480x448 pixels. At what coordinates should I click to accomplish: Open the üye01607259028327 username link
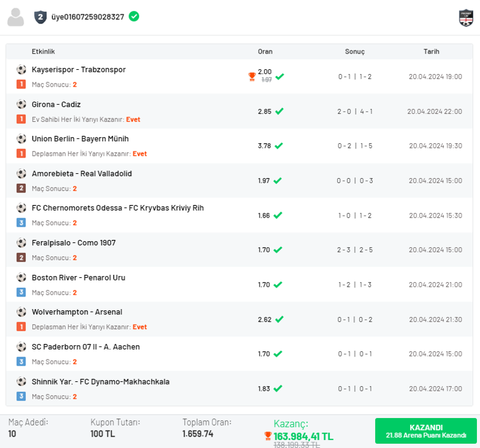[x=87, y=17]
